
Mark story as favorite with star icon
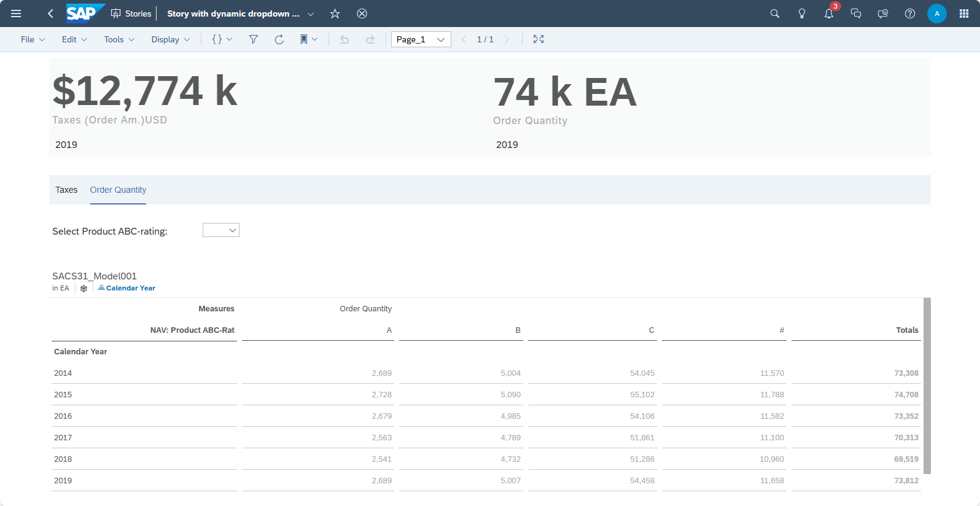pyautogui.click(x=335, y=14)
